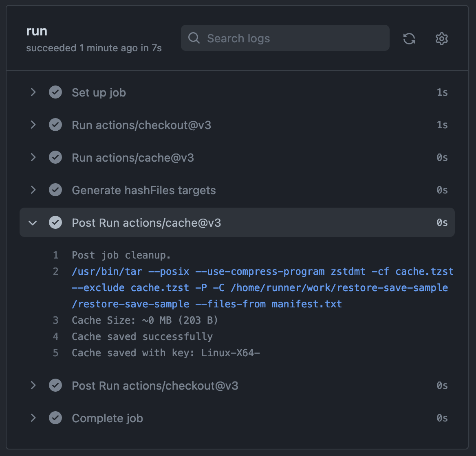The height and width of the screenshot is (456, 476).
Task: Select the Generate hashFiles targets label
Action: (143, 191)
